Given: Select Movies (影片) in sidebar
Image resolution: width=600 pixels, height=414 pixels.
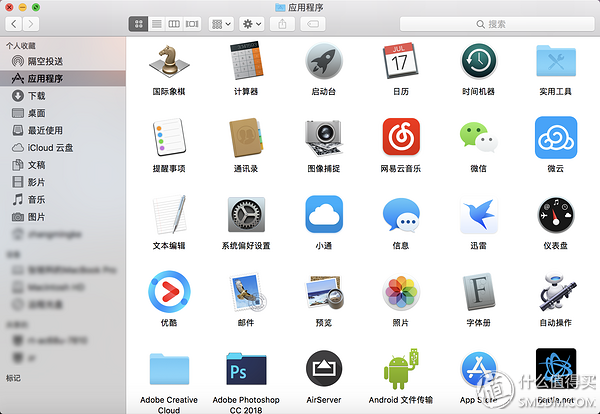Looking at the screenshot, I should (x=63, y=182).
